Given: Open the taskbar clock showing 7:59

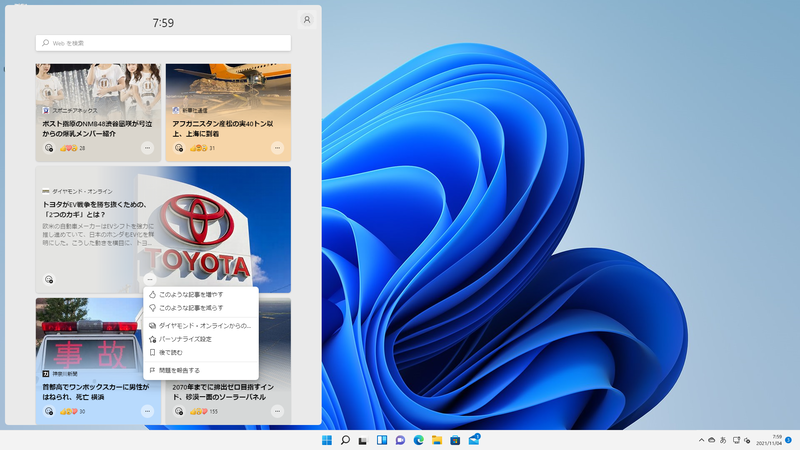Looking at the screenshot, I should click(768, 440).
